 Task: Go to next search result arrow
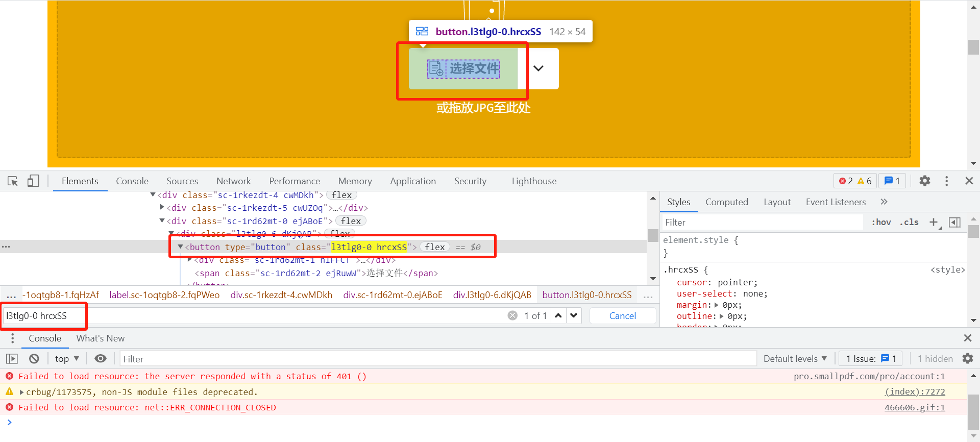pyautogui.click(x=574, y=315)
